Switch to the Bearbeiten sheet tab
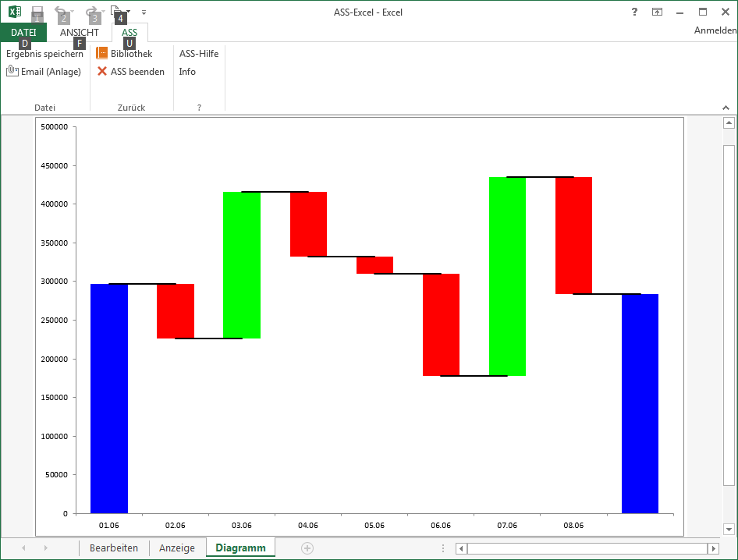 114,548
